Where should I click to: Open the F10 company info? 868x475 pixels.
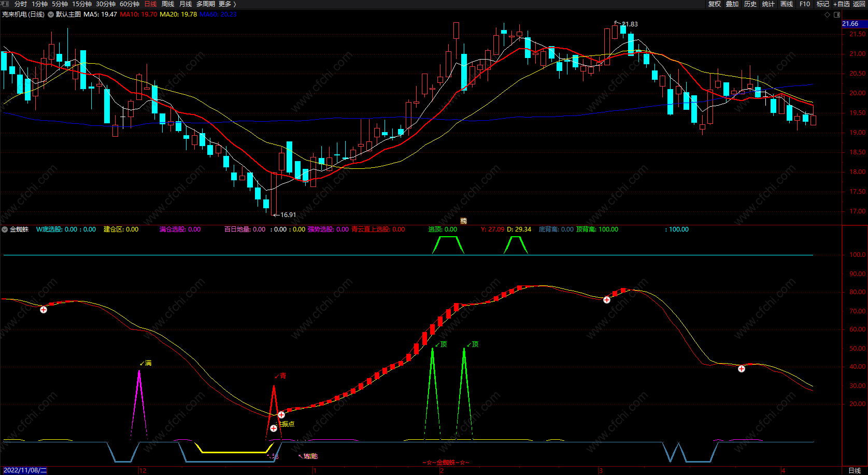[x=805, y=4]
